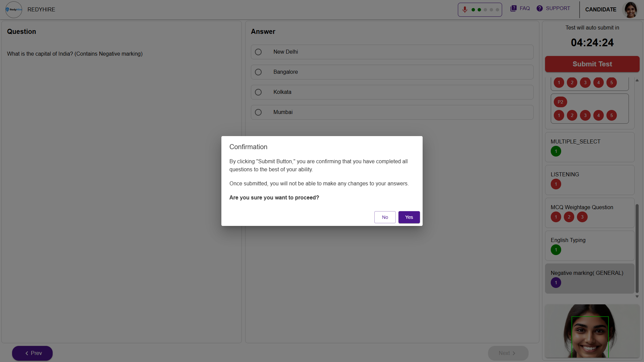Click the red Submit Test button
Screen dimensions: 644x362
(x=592, y=64)
